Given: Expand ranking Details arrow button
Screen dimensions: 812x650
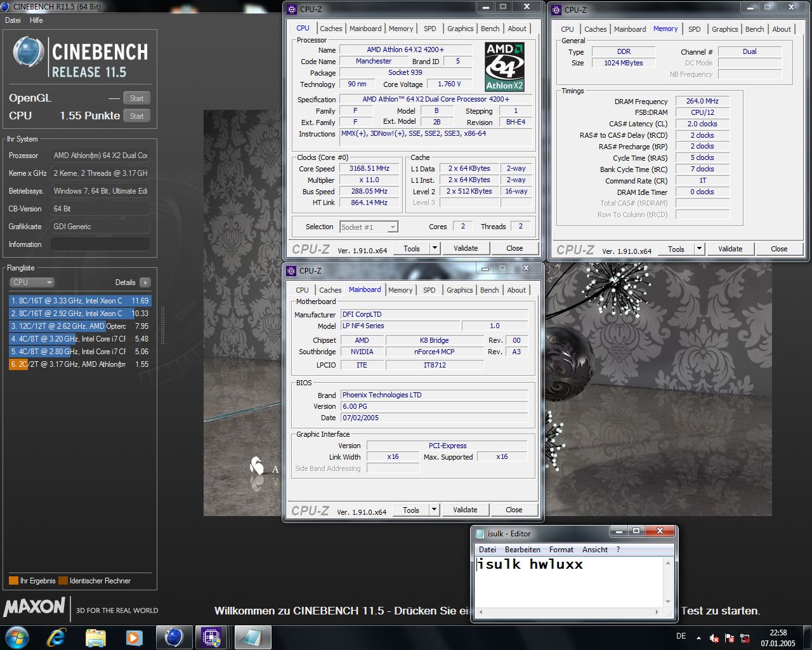Looking at the screenshot, I should (x=145, y=282).
